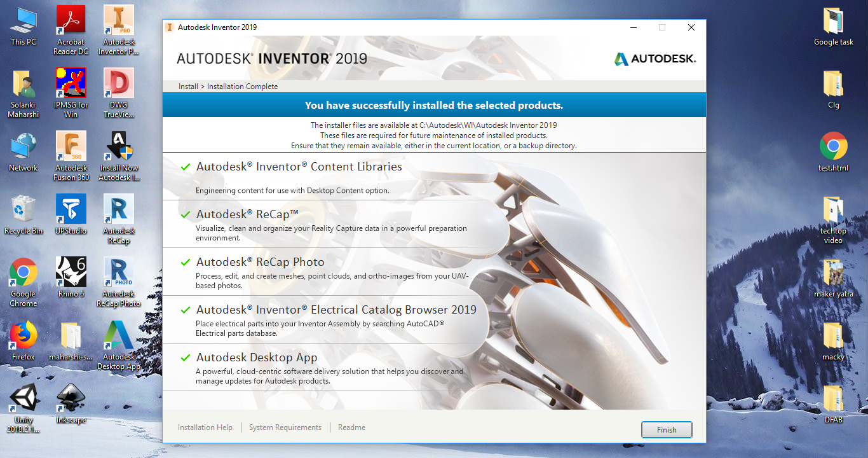Open test.html Chrome file
This screenshot has height=458, width=868.
click(834, 153)
